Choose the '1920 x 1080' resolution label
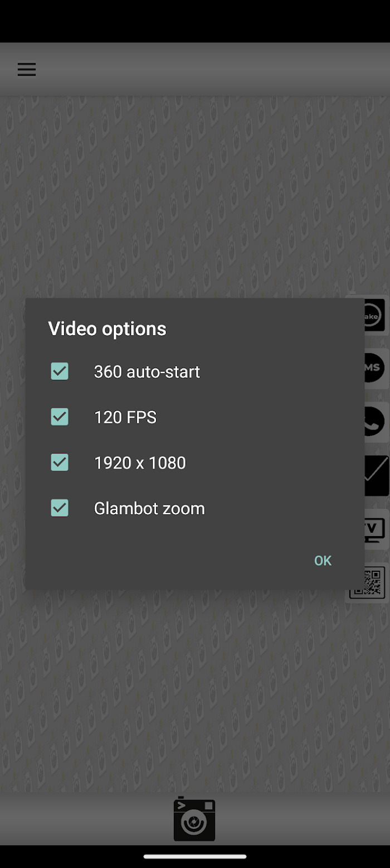The height and width of the screenshot is (868, 390). tap(140, 462)
